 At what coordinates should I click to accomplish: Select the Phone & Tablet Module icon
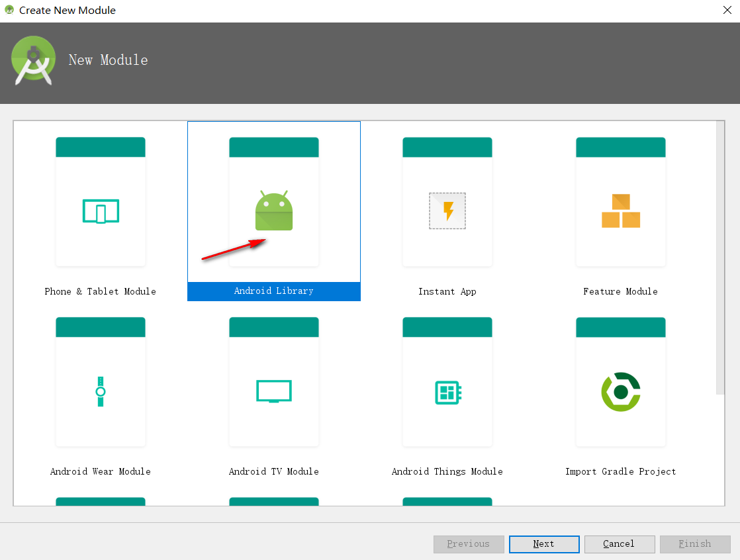point(101,211)
